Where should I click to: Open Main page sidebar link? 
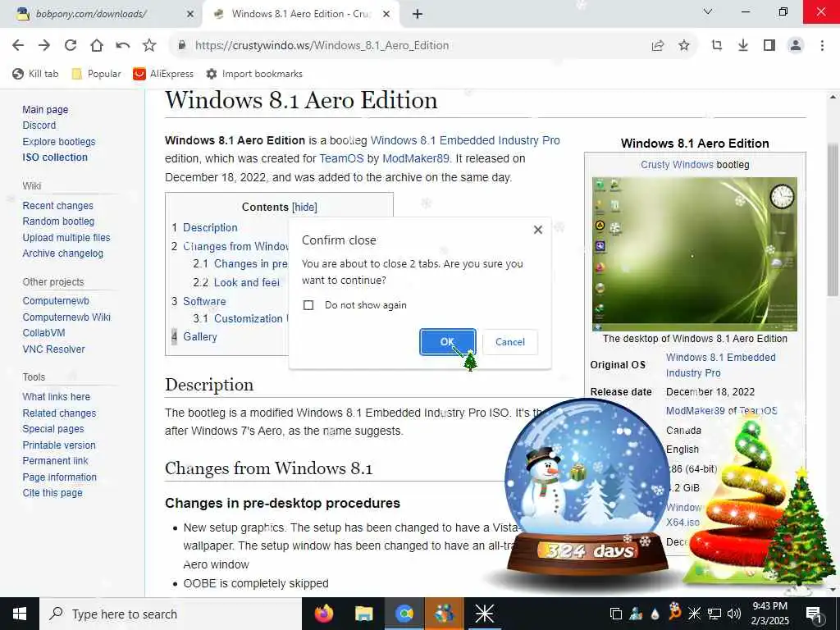tap(46, 110)
